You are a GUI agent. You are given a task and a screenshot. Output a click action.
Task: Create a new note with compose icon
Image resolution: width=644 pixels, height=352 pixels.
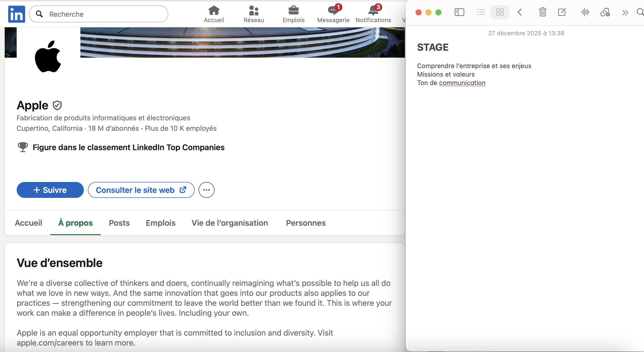(562, 12)
